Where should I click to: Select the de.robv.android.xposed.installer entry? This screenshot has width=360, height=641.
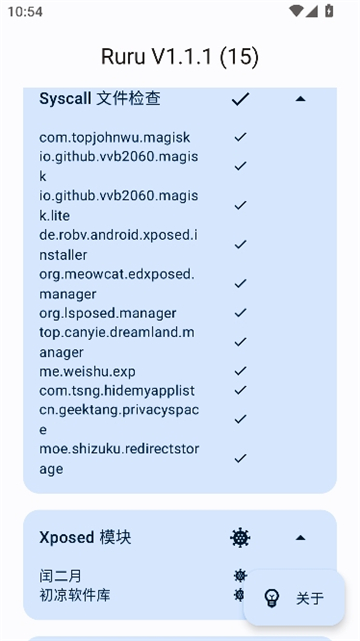click(x=119, y=245)
